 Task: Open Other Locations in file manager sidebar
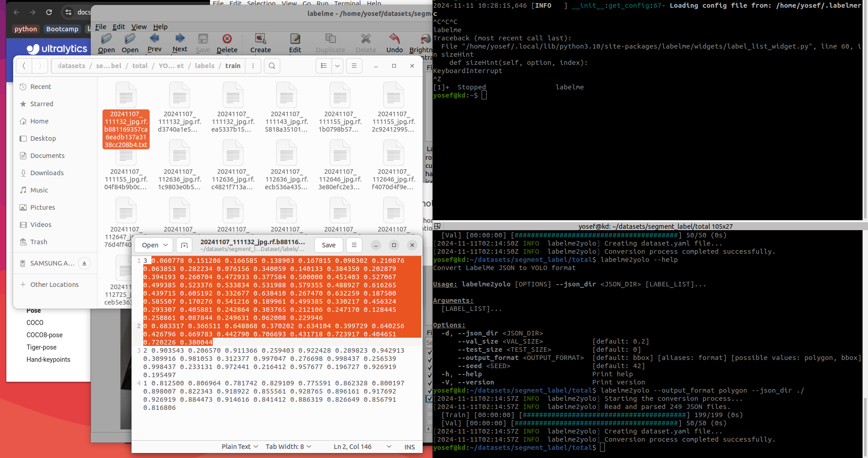54,285
